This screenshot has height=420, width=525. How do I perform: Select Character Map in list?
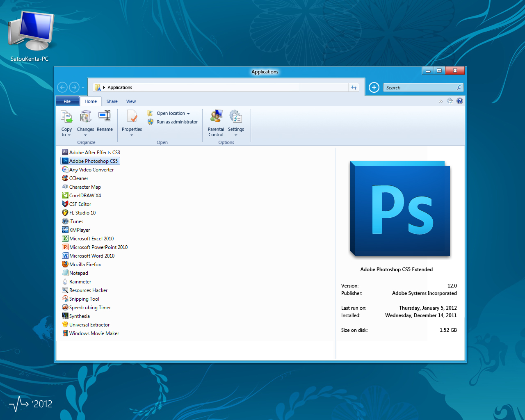pos(81,187)
